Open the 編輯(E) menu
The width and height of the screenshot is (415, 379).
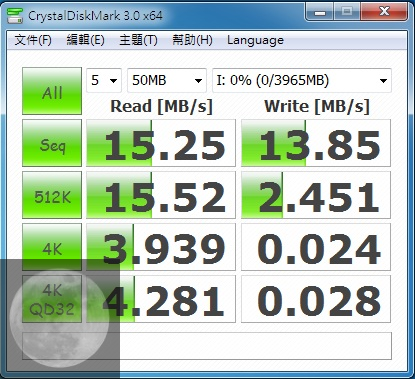(x=85, y=40)
